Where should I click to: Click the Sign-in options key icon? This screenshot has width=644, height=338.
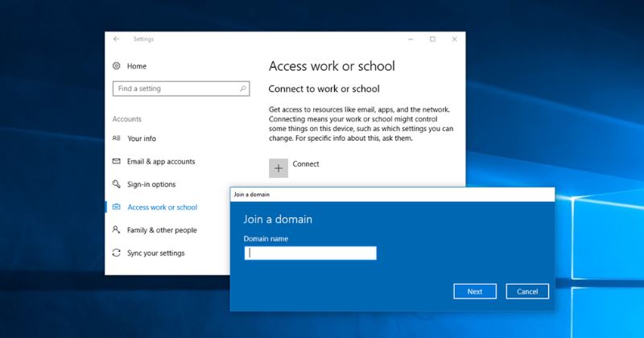[117, 184]
